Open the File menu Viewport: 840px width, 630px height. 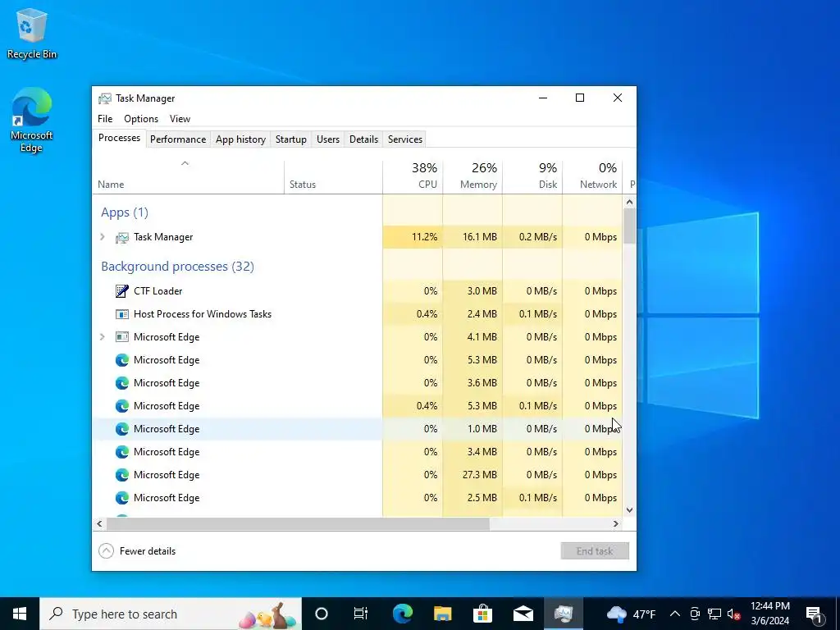click(105, 119)
